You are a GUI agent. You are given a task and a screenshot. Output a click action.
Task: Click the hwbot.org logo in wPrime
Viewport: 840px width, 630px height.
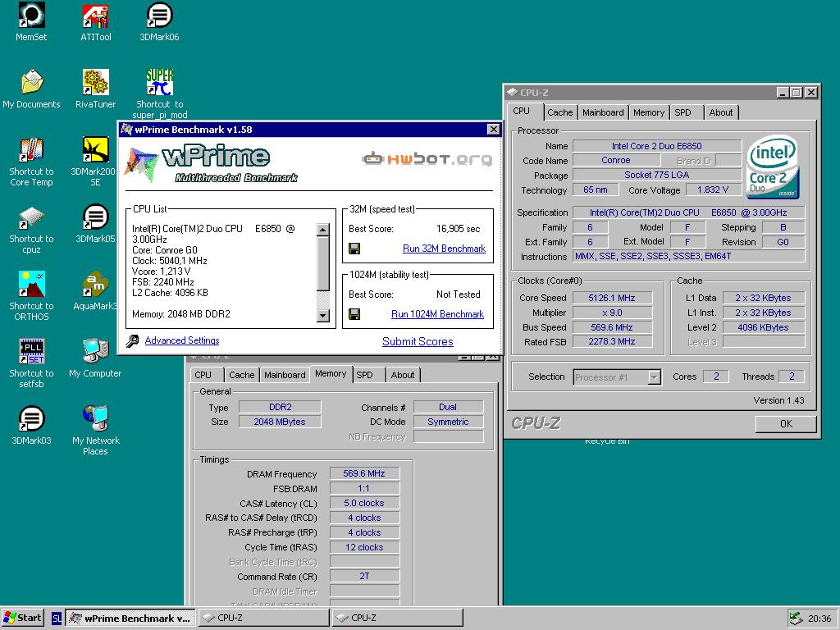(427, 158)
